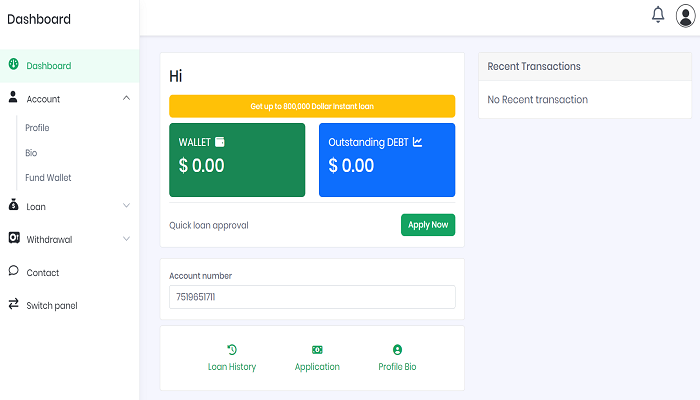Image resolution: width=700 pixels, height=400 pixels.
Task: Open the user avatar icon
Action: point(685,16)
